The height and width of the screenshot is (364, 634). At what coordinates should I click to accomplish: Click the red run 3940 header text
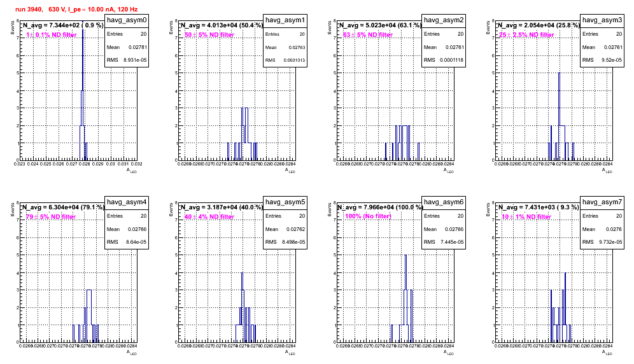[x=76, y=9]
